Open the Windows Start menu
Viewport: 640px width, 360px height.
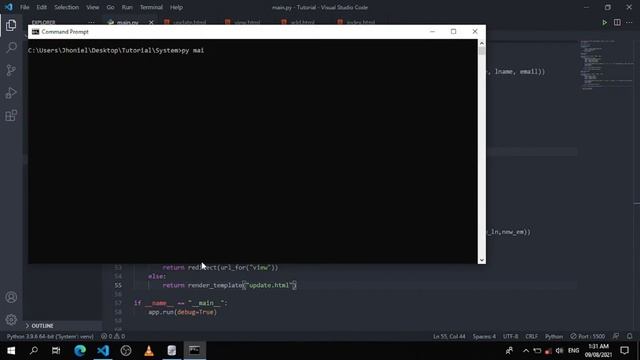[x=11, y=351]
